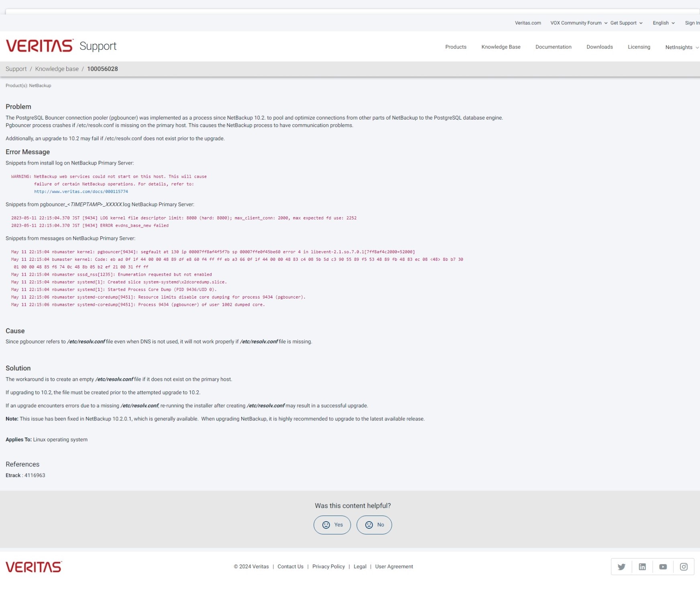700x595 pixels.
Task: Click the 'Additionally, an upgrade to 10.2' sentence
Action: coord(115,139)
